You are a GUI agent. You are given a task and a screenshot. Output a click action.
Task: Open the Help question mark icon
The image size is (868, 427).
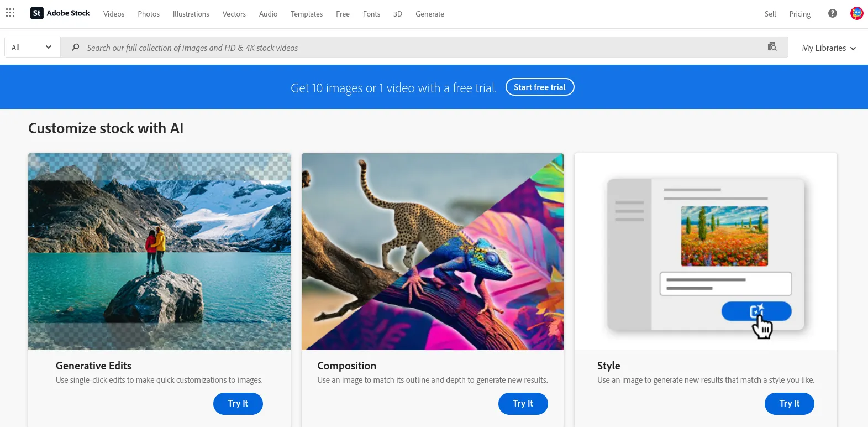832,13
